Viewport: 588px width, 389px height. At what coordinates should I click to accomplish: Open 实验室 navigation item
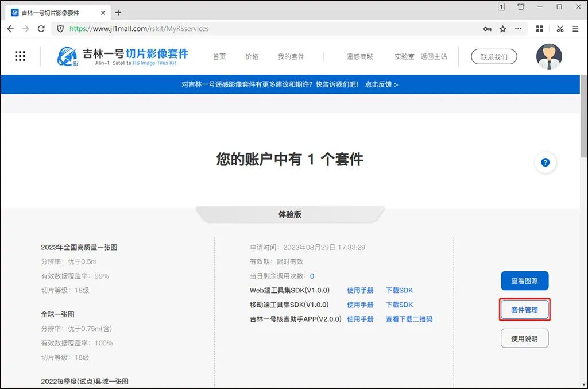tap(404, 57)
